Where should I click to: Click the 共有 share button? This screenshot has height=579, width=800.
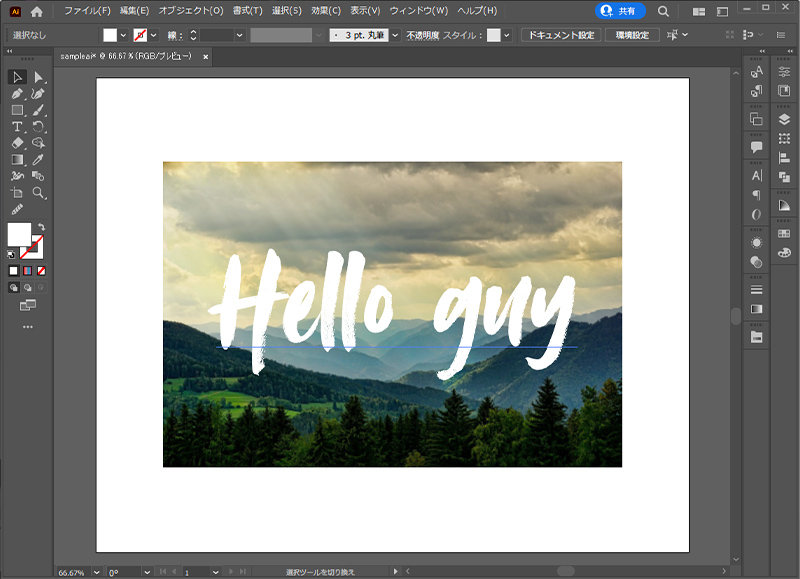point(621,11)
